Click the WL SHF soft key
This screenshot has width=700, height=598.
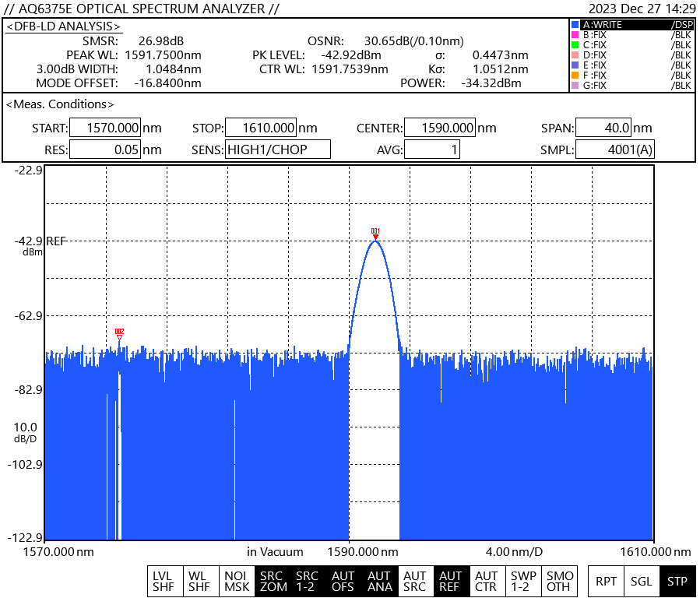[199, 581]
